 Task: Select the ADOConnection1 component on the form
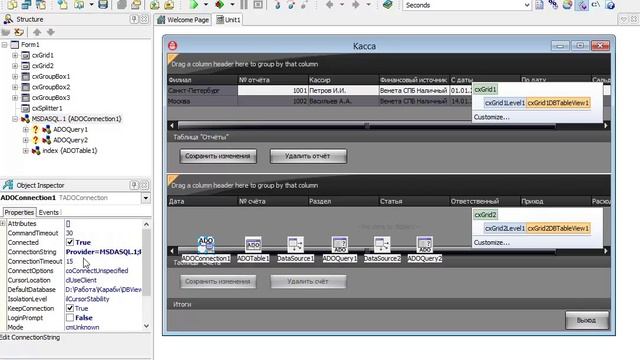[206, 244]
